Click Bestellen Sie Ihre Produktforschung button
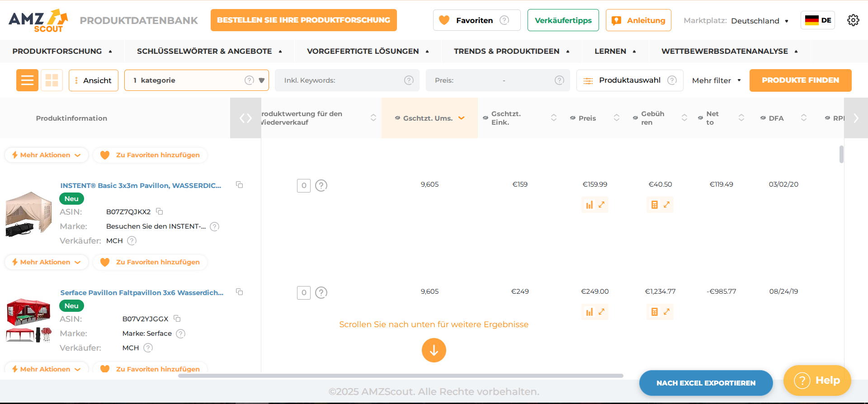Screen dimensions: 868x404 pyautogui.click(x=304, y=20)
